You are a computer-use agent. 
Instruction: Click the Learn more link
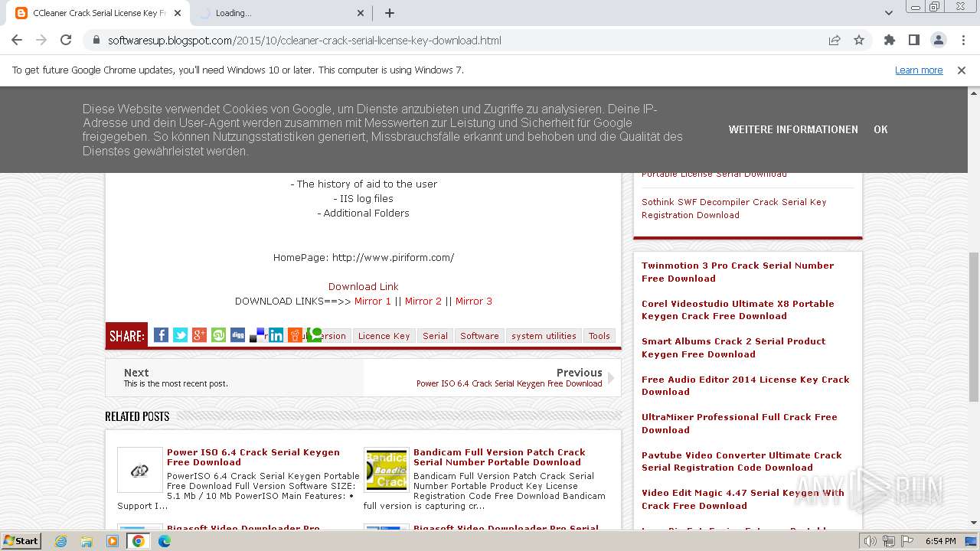coord(919,70)
